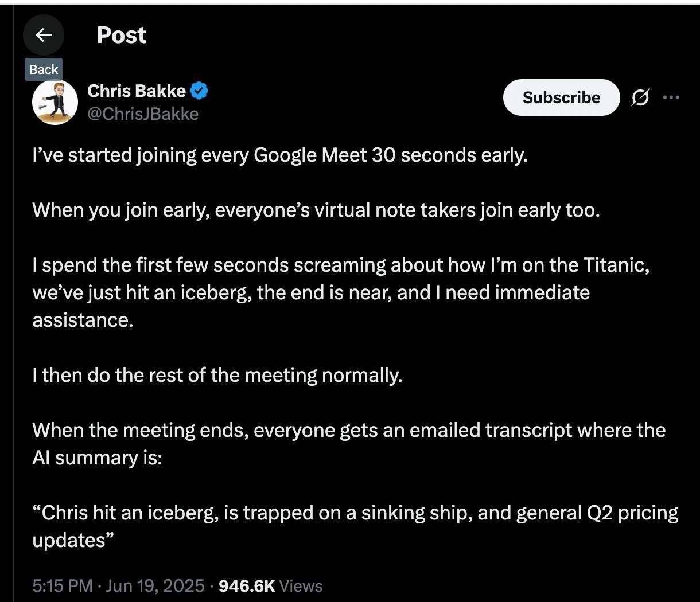The image size is (700, 602).
Task: Click the blue verified badge
Action: (x=199, y=91)
